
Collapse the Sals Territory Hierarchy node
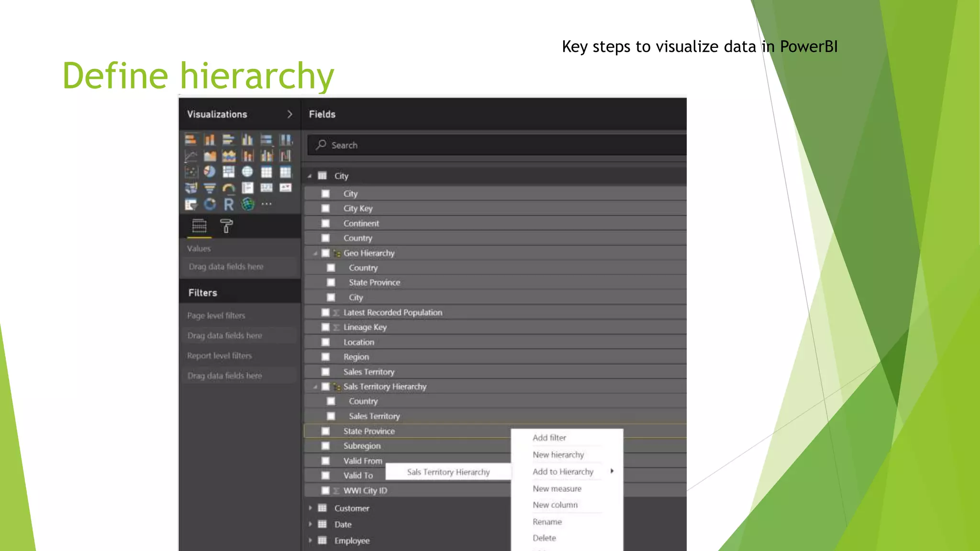coord(315,386)
